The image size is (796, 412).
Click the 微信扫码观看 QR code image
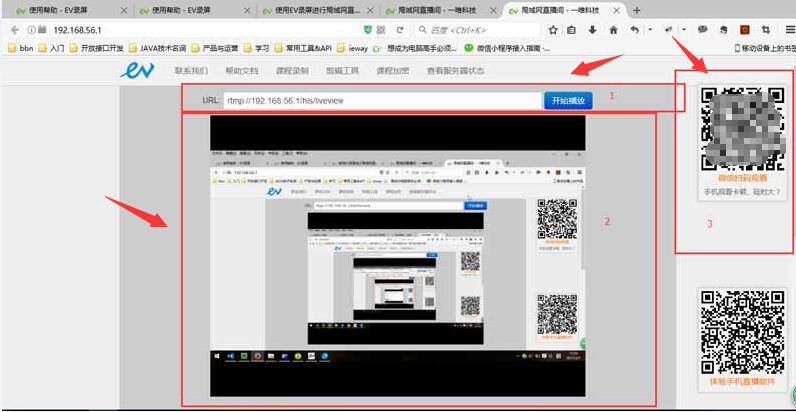point(742,129)
